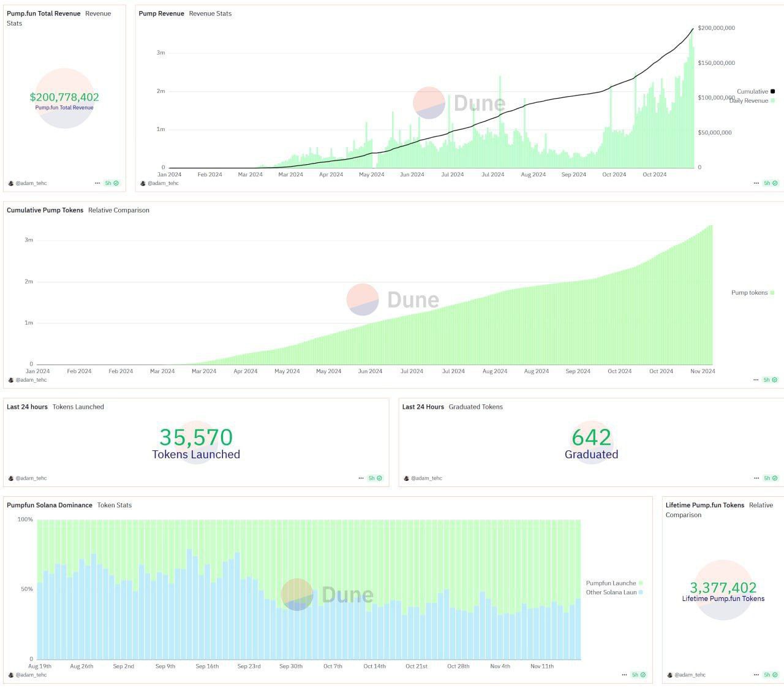The image size is (784, 688).
Task: Open the three-dot menu on Pumpfun Solana Dominance panel
Action: click(x=625, y=675)
